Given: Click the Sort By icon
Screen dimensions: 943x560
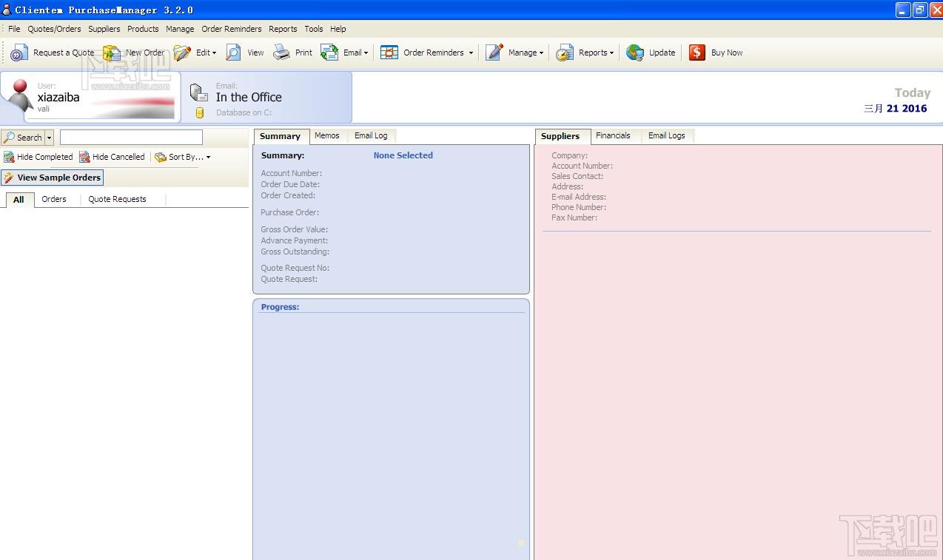Looking at the screenshot, I should point(161,157).
